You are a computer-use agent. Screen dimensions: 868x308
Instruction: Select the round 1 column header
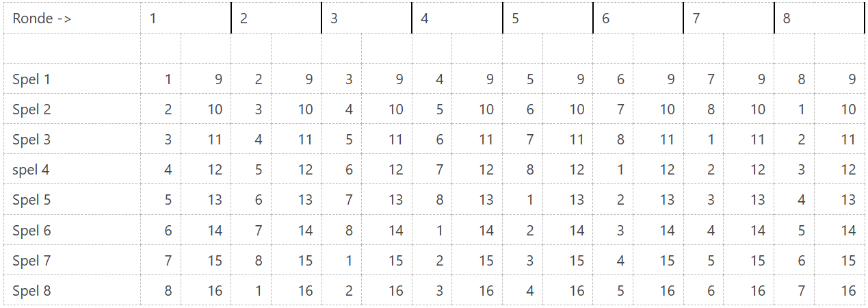pyautogui.click(x=153, y=18)
